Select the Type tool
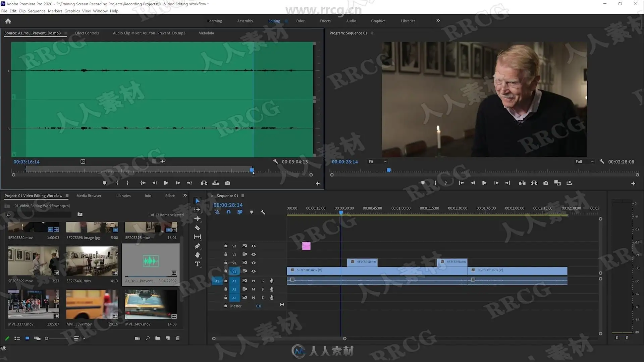 pos(197,264)
